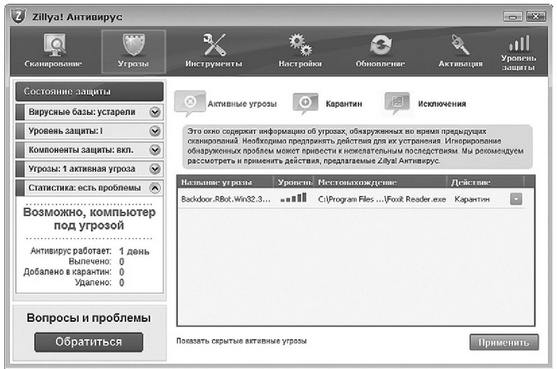Click the Состояние защиты header
The width and height of the screenshot is (557, 369).
pyautogui.click(x=90, y=92)
